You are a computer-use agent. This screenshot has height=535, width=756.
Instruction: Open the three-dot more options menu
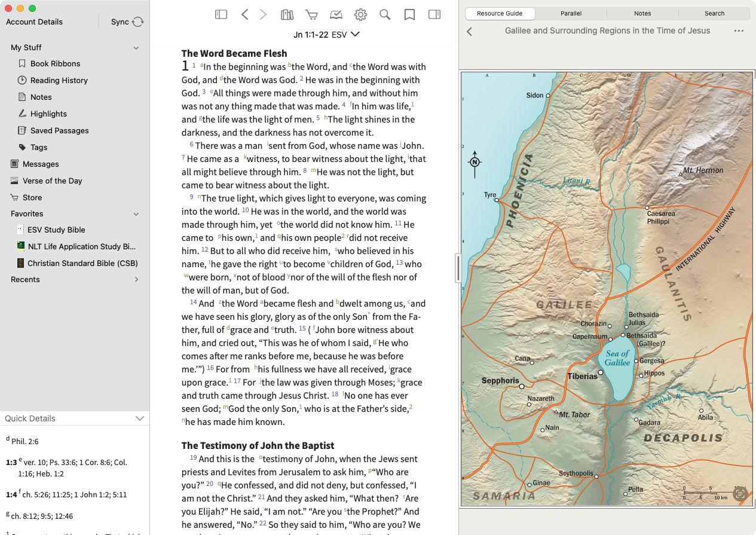click(739, 31)
